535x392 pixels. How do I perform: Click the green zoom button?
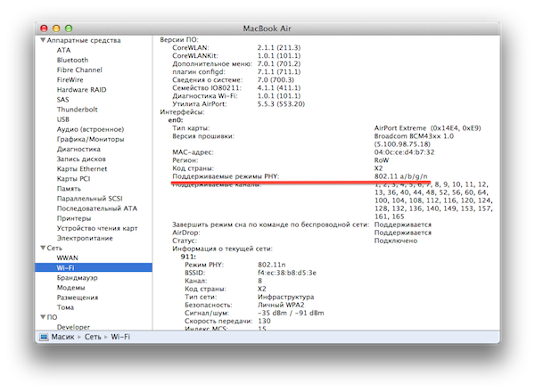click(x=69, y=29)
